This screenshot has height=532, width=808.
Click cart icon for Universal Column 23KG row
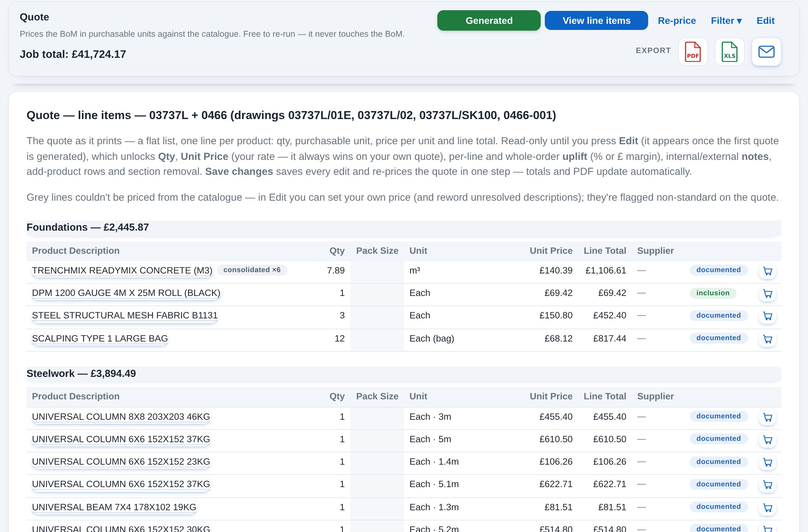pos(768,462)
